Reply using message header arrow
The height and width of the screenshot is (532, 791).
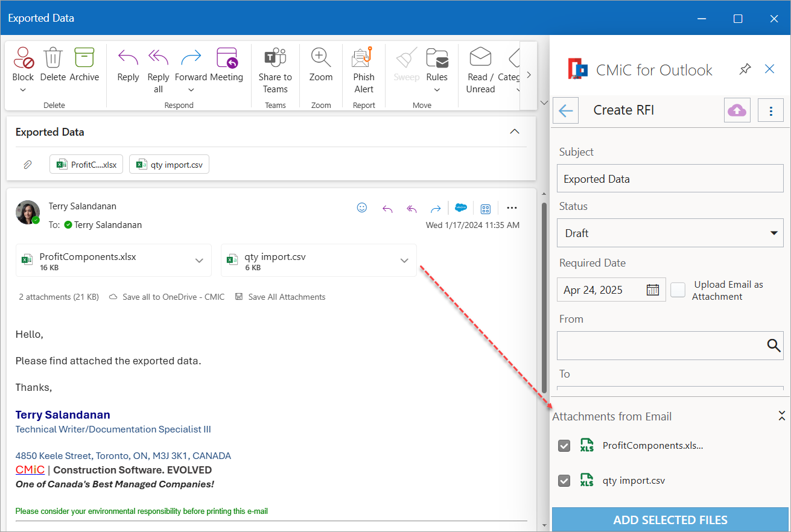coord(388,209)
